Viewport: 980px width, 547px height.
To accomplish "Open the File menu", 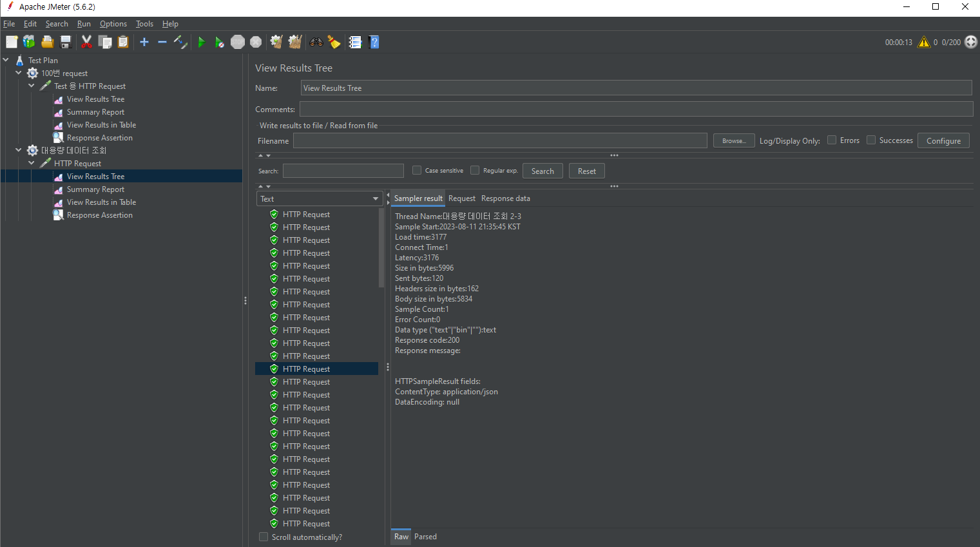I will (9, 24).
